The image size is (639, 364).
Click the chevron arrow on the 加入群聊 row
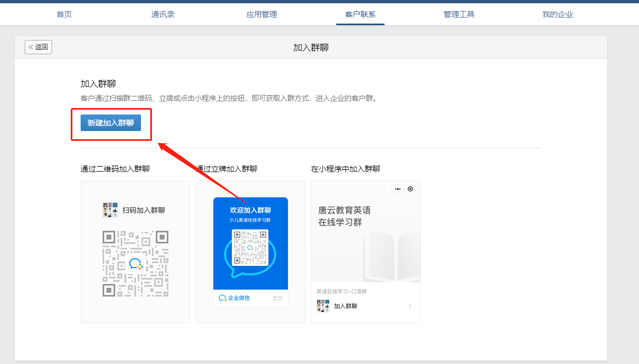click(x=410, y=306)
